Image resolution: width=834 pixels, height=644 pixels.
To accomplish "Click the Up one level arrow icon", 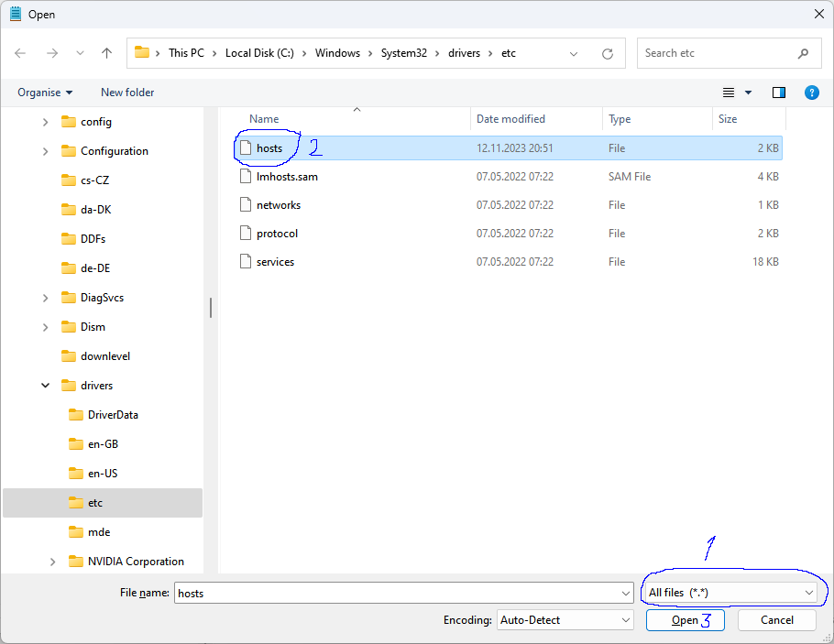I will pyautogui.click(x=106, y=53).
